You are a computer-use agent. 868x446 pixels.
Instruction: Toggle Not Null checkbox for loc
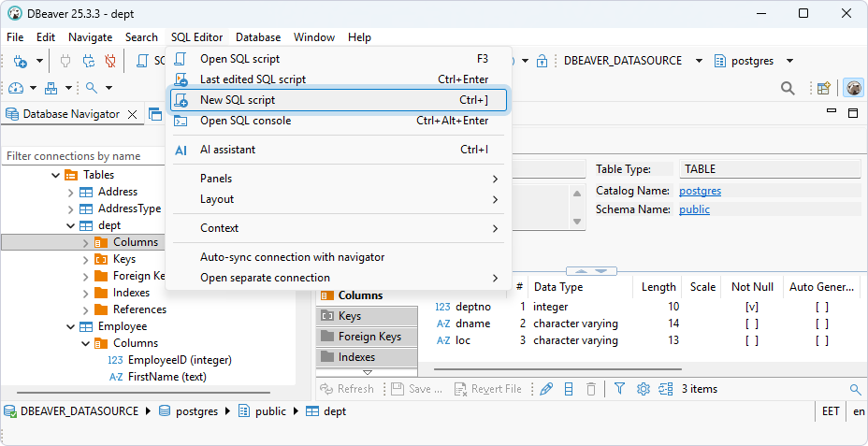[x=752, y=340]
